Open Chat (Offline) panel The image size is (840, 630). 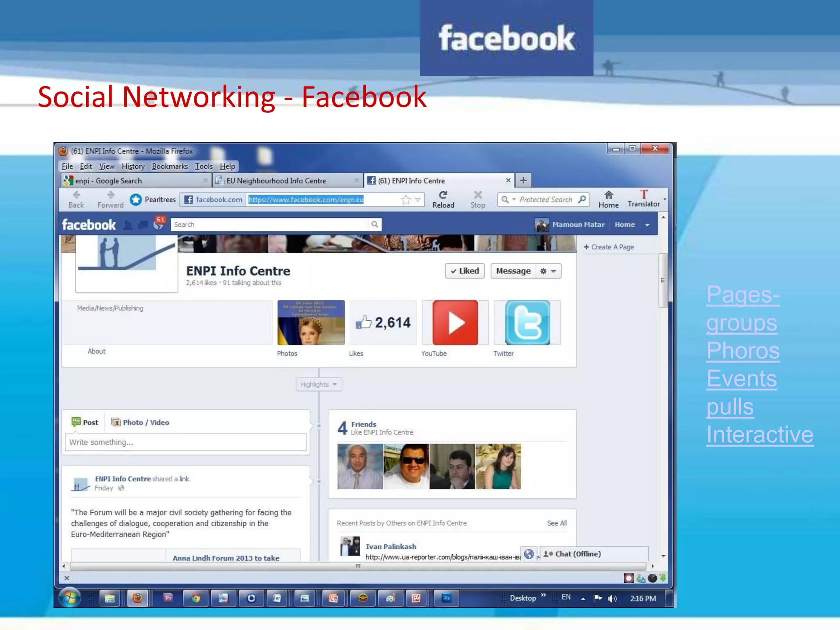pos(594,554)
